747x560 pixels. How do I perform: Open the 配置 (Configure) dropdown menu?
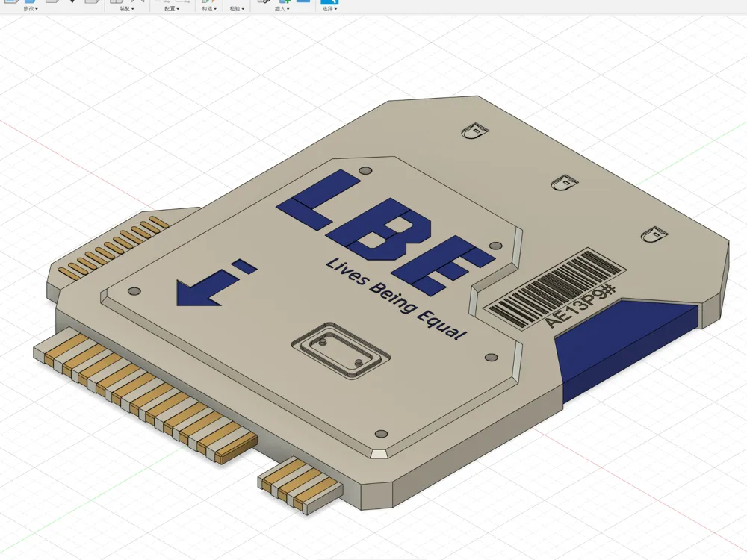coord(172,8)
